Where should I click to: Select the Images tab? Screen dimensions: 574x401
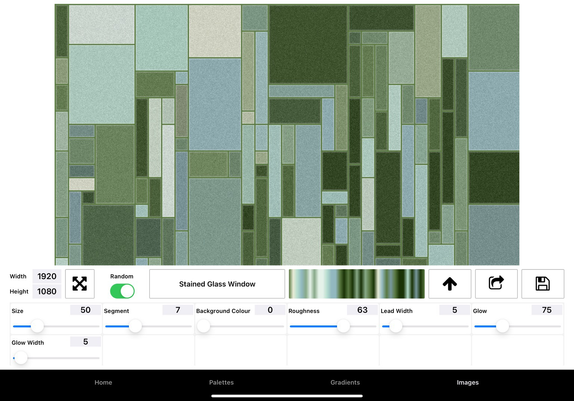coord(467,382)
